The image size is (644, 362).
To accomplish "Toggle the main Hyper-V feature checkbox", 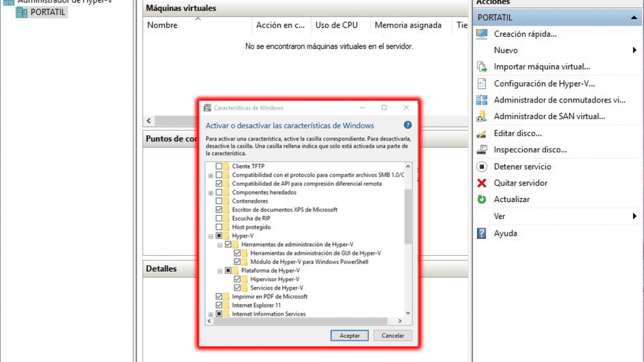I will point(219,236).
